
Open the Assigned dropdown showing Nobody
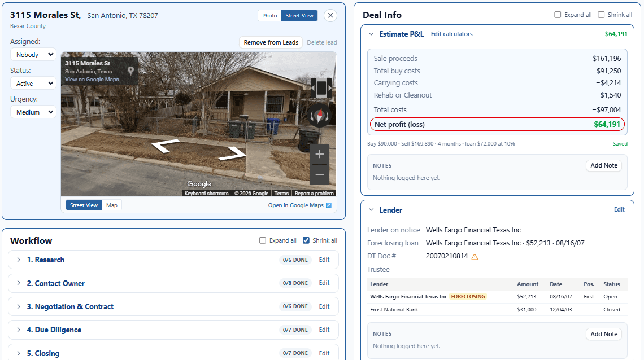pos(33,55)
